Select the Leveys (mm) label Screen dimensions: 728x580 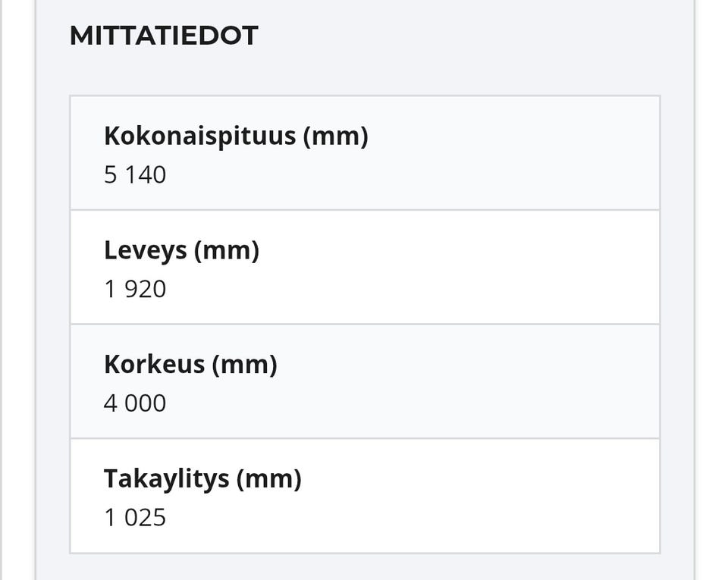[x=181, y=250]
